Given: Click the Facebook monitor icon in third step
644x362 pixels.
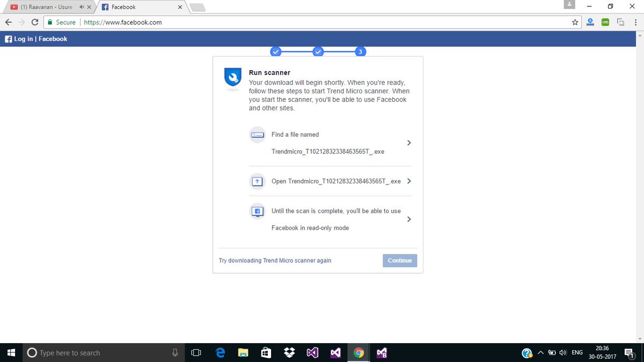Looking at the screenshot, I should 258,211.
